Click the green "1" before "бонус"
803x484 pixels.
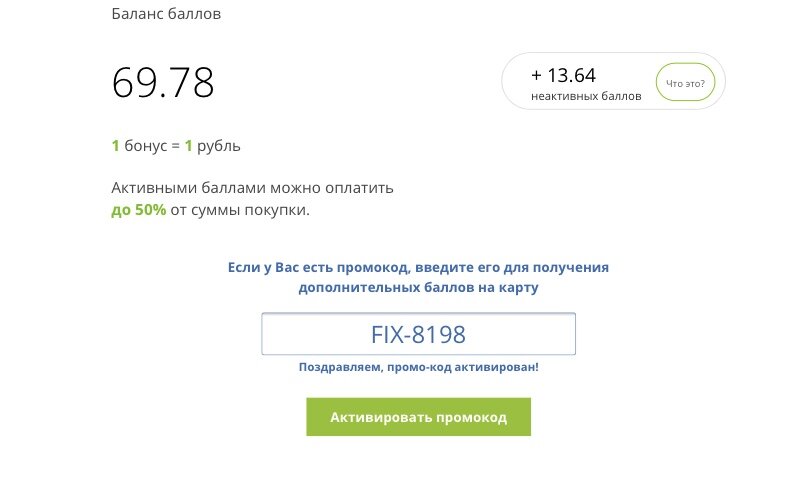(116, 146)
